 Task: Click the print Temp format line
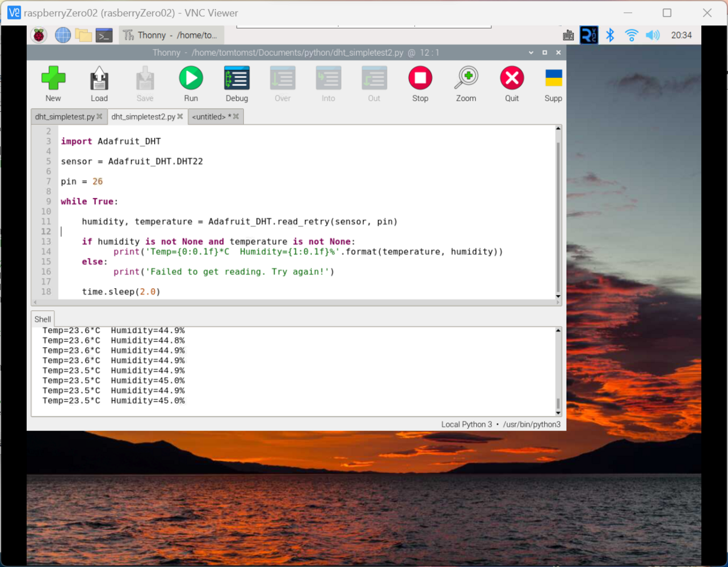click(x=308, y=251)
